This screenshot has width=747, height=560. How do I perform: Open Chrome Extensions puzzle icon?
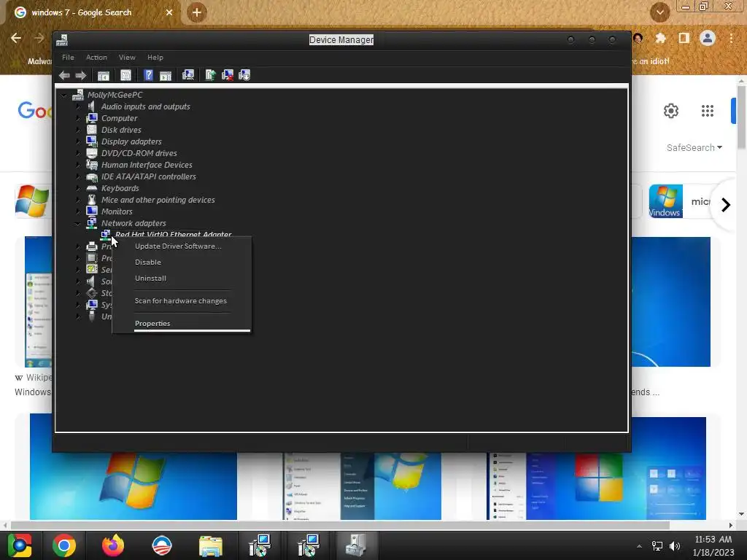click(661, 38)
